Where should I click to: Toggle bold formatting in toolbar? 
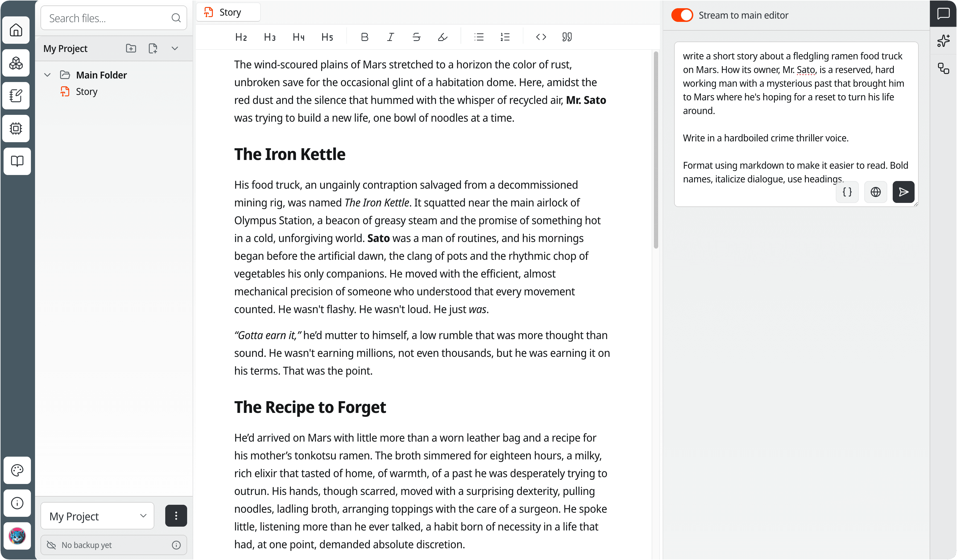(x=365, y=37)
